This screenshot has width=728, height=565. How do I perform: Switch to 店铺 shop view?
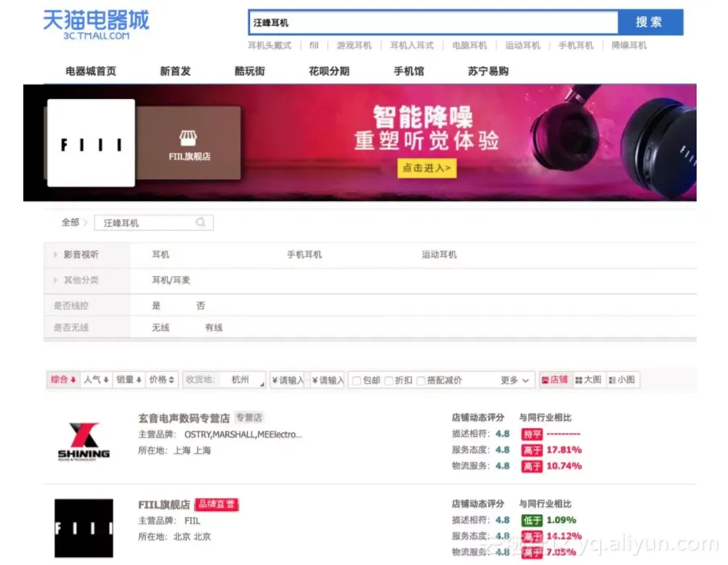tap(555, 380)
